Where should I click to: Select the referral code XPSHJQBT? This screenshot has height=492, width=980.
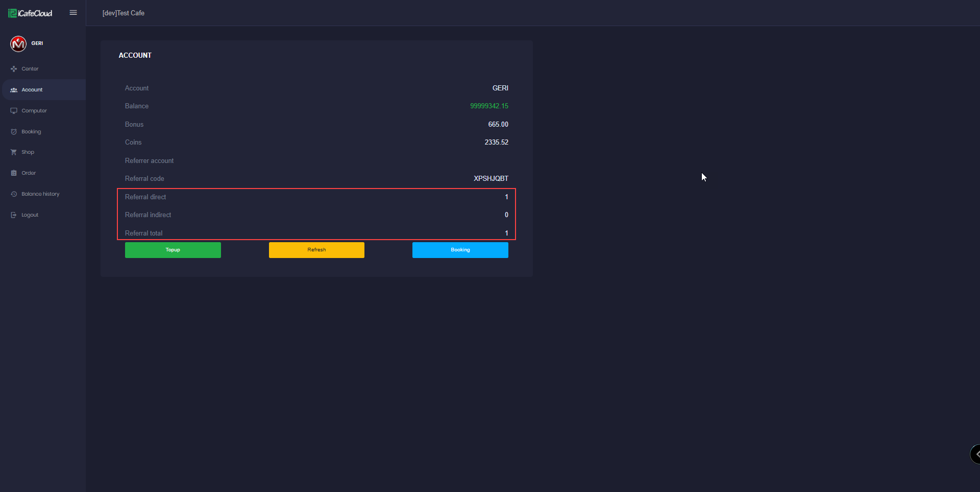click(490, 178)
